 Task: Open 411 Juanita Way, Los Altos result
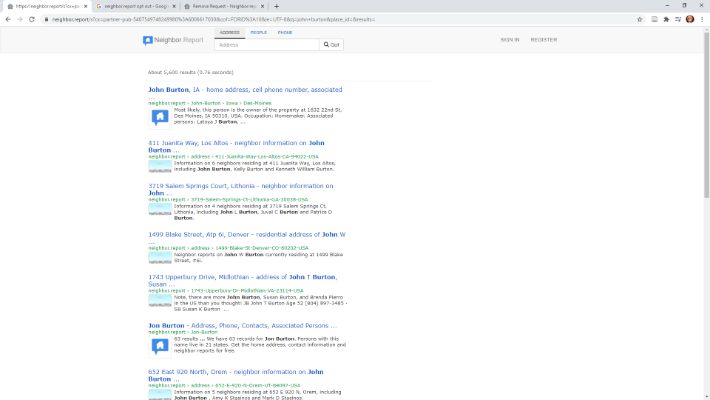point(236,146)
